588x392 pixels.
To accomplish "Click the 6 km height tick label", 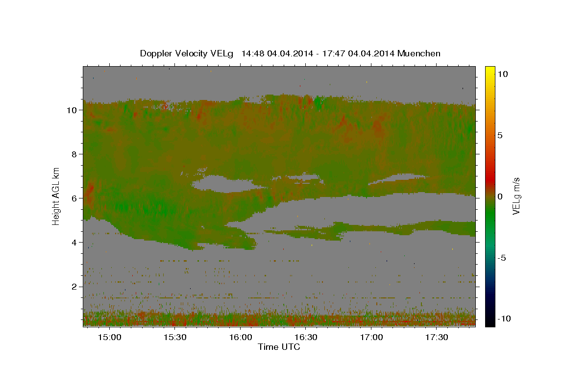I will pos(73,198).
